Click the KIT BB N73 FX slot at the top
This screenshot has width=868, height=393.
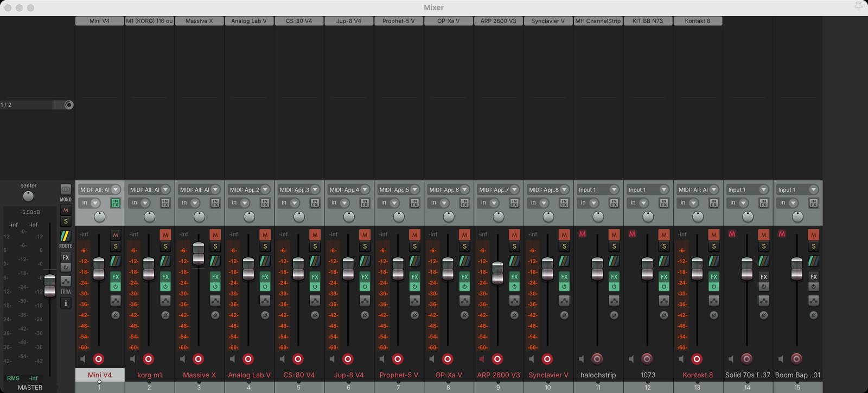click(648, 21)
